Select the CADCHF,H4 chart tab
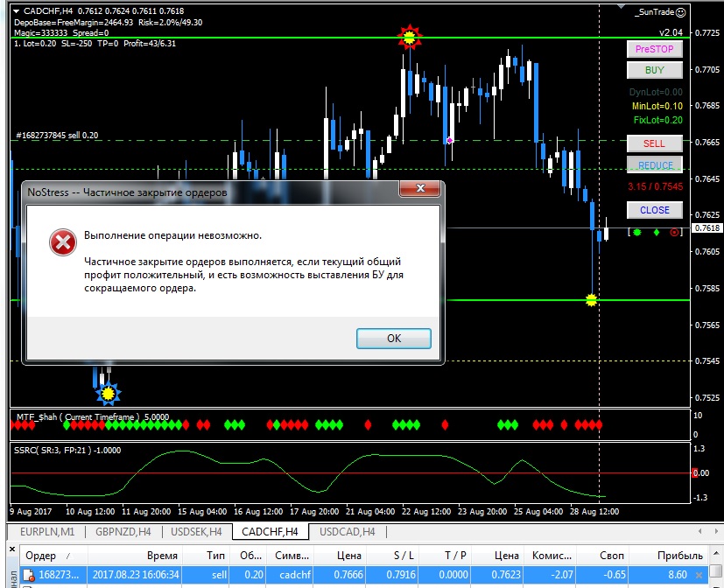 (x=271, y=532)
